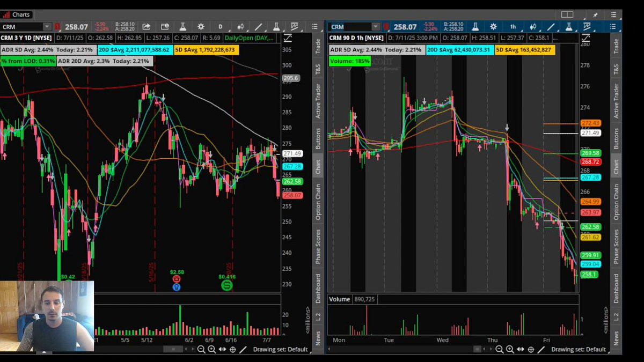Click the Volume: 185% label
Screen dimensions: 644x362
tap(350, 61)
